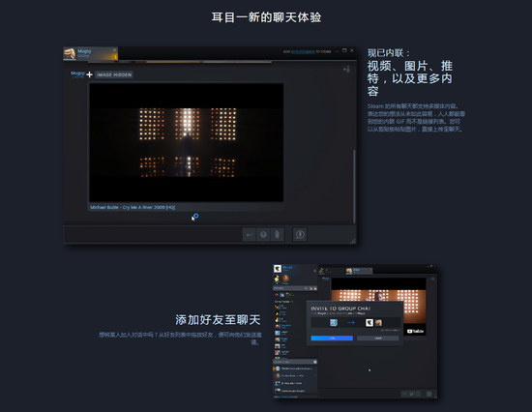Open the BETA FEEDBACK link
The width and height of the screenshot is (532, 412).
[303, 51]
